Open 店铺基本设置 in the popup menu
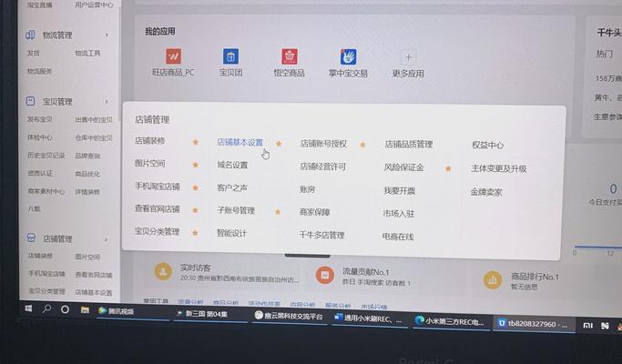The image size is (622, 364). pos(240,142)
